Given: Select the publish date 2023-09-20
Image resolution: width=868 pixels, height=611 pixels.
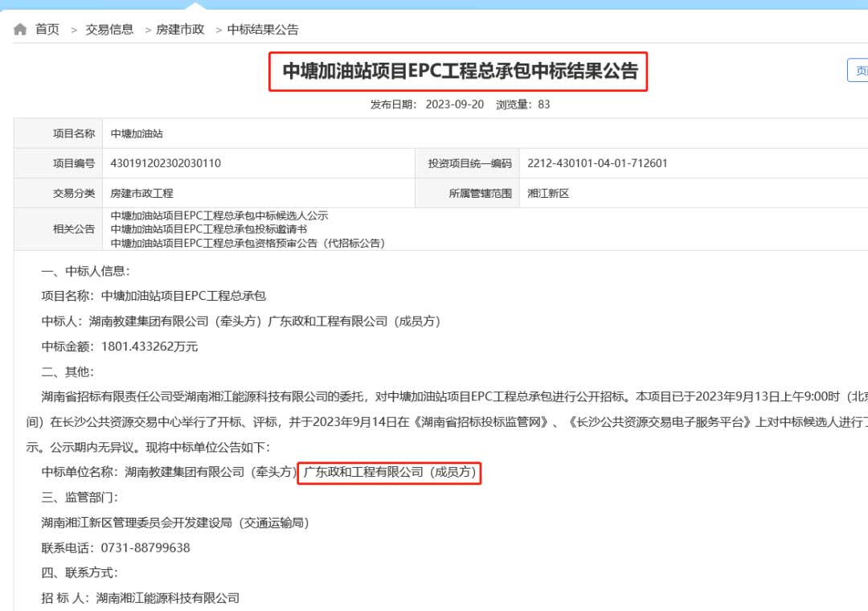Looking at the screenshot, I should 454,105.
